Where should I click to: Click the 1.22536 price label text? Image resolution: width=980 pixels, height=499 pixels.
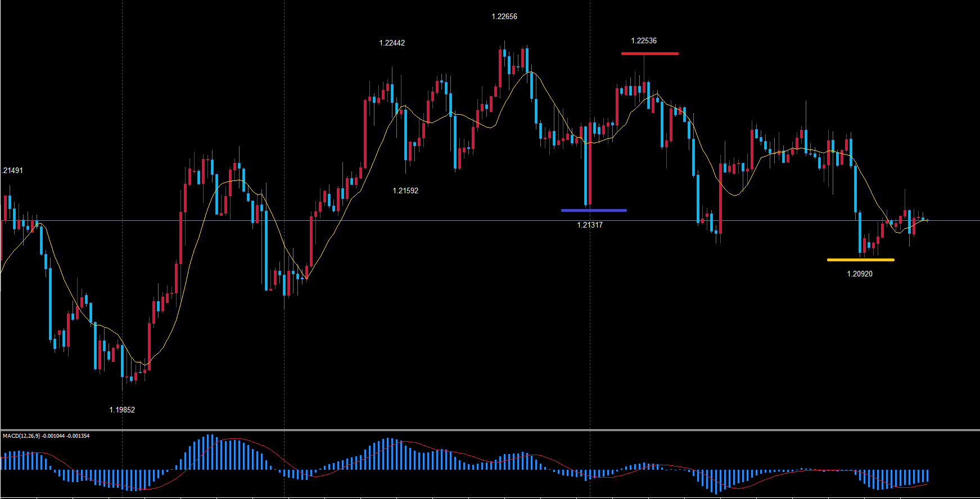point(644,40)
